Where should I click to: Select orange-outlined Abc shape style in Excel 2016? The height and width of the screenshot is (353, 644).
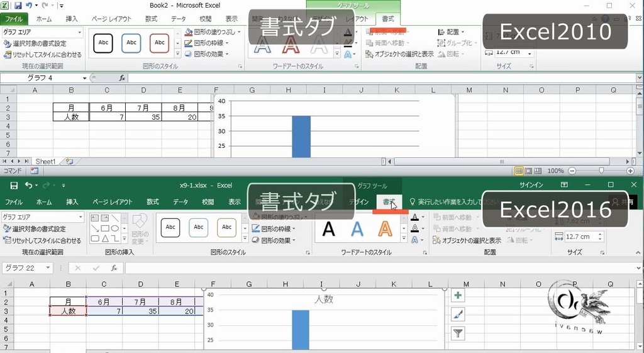(226, 228)
